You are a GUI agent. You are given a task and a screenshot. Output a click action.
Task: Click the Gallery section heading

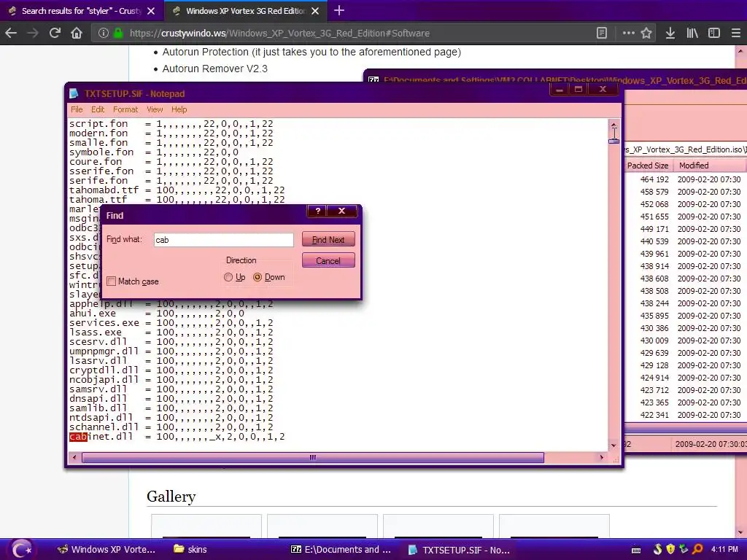click(x=171, y=497)
